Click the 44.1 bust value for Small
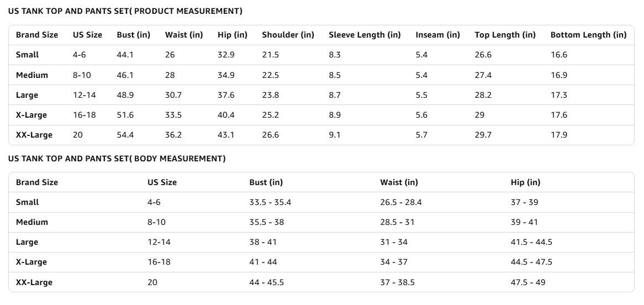The image size is (644, 305). tap(125, 55)
